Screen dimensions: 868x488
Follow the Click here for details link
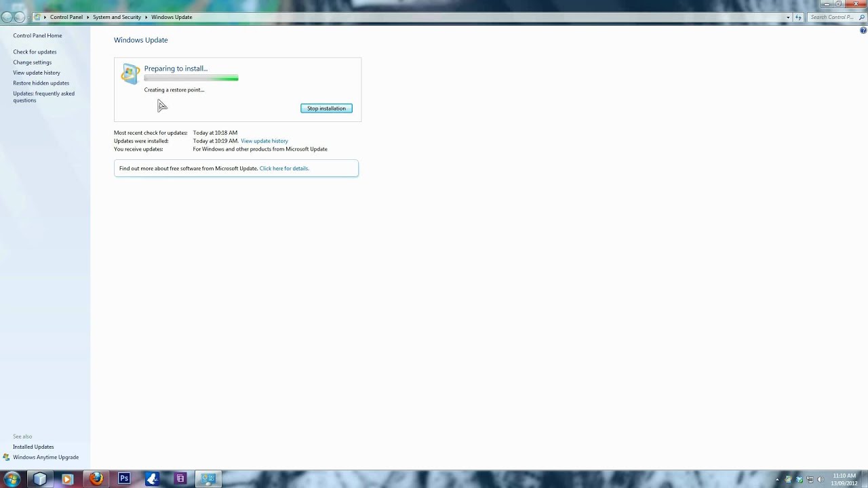284,168
